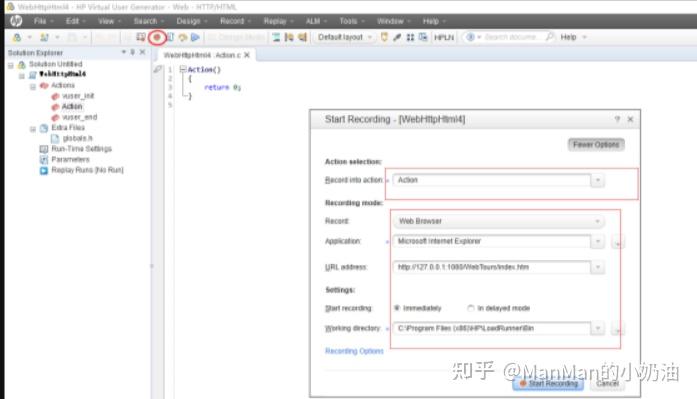Click the toolbar icon left of Record button

(141, 37)
